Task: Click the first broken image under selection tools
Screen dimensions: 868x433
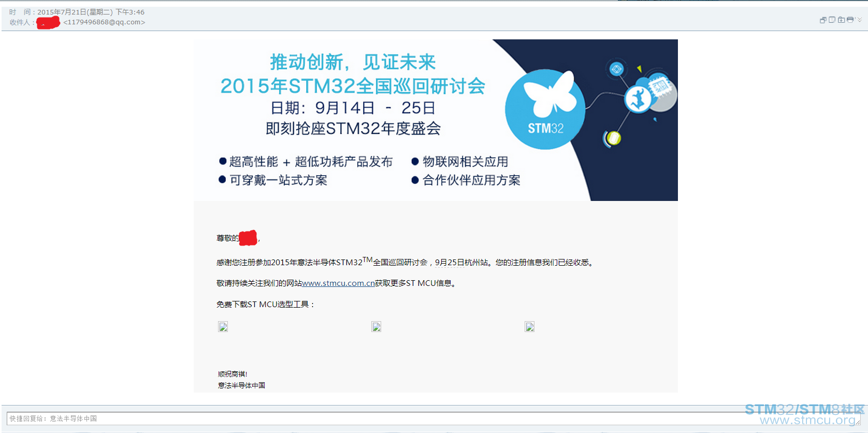Action: [x=223, y=327]
